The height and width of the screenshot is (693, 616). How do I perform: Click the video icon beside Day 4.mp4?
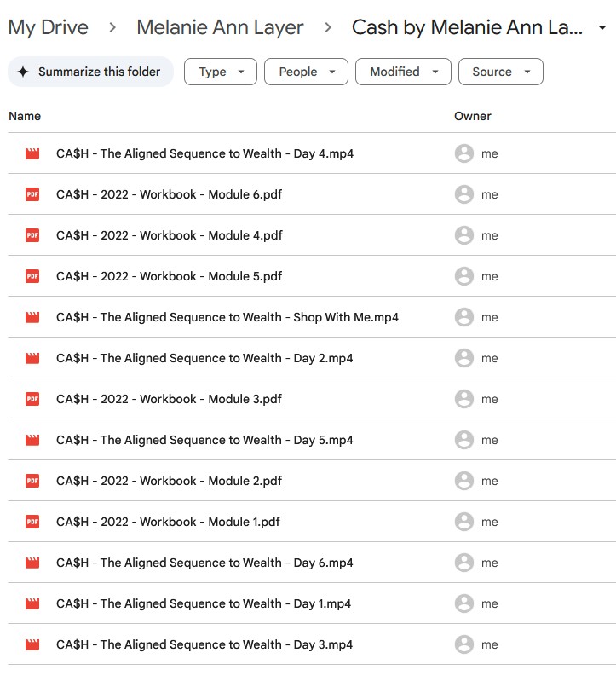(32, 153)
